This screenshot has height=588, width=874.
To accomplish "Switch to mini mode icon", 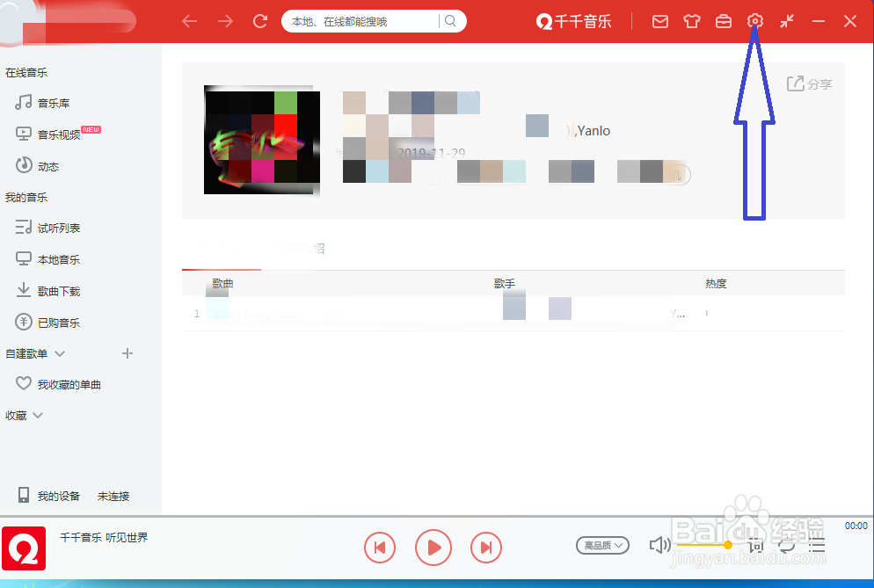I will (x=786, y=22).
